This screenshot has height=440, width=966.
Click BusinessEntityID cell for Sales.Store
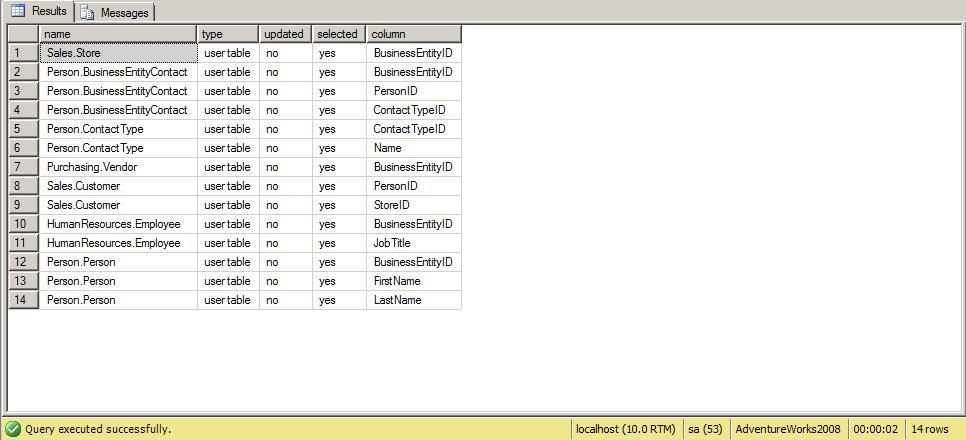click(413, 53)
